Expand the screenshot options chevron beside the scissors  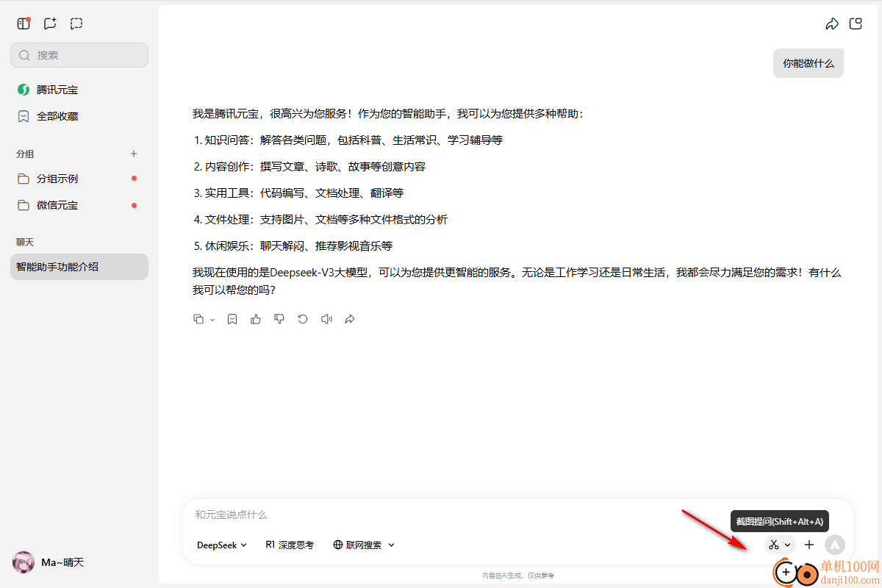point(788,545)
